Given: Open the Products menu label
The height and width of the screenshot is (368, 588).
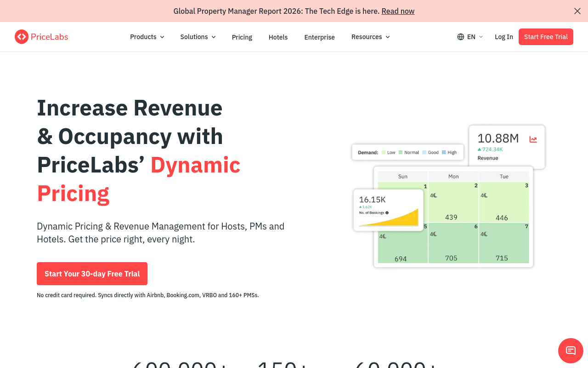Looking at the screenshot, I should (x=143, y=37).
